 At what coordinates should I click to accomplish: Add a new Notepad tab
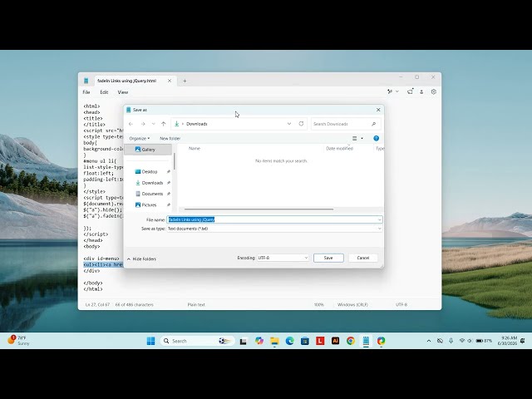pyautogui.click(x=185, y=81)
